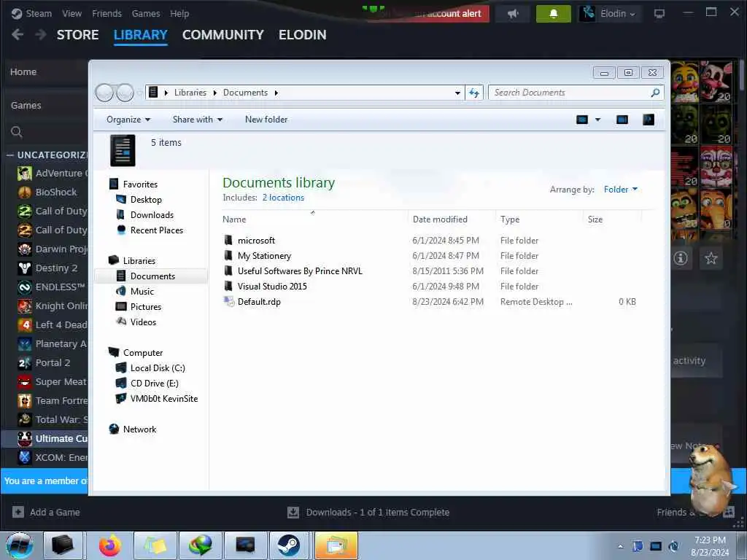Click Libraries in the address breadcrumb

click(x=190, y=93)
